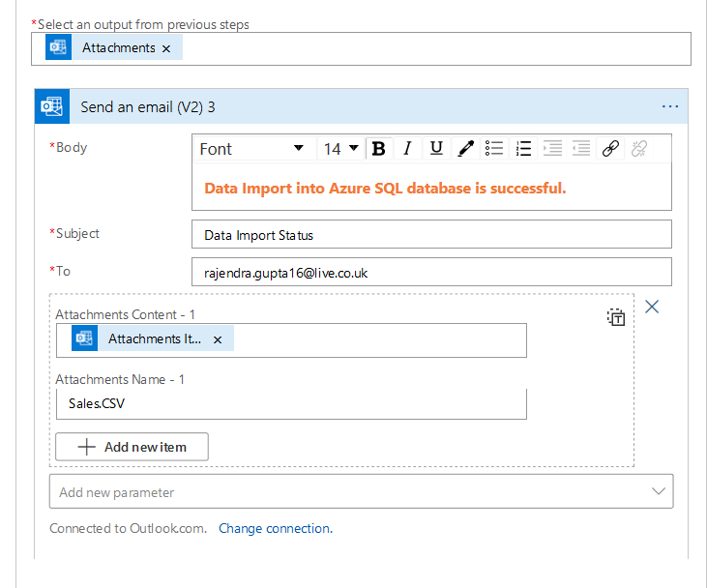
Task: Toggle italic formatting in email body
Action: [407, 149]
